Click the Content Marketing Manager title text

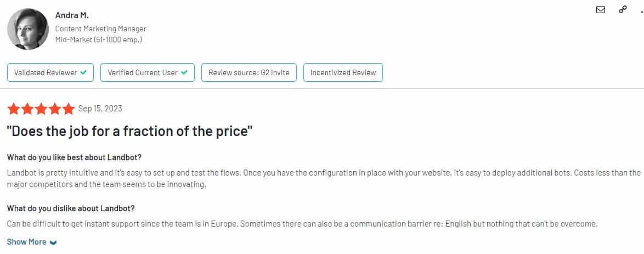(100, 29)
